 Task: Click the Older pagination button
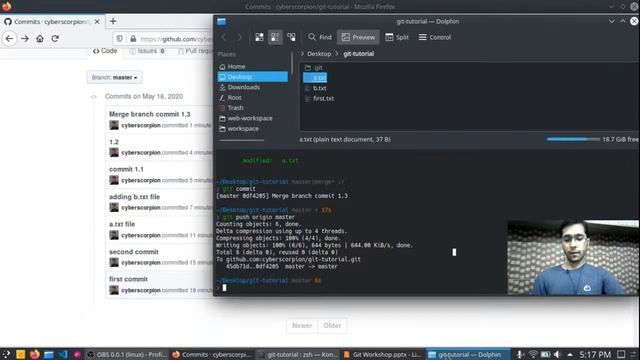[x=332, y=326]
